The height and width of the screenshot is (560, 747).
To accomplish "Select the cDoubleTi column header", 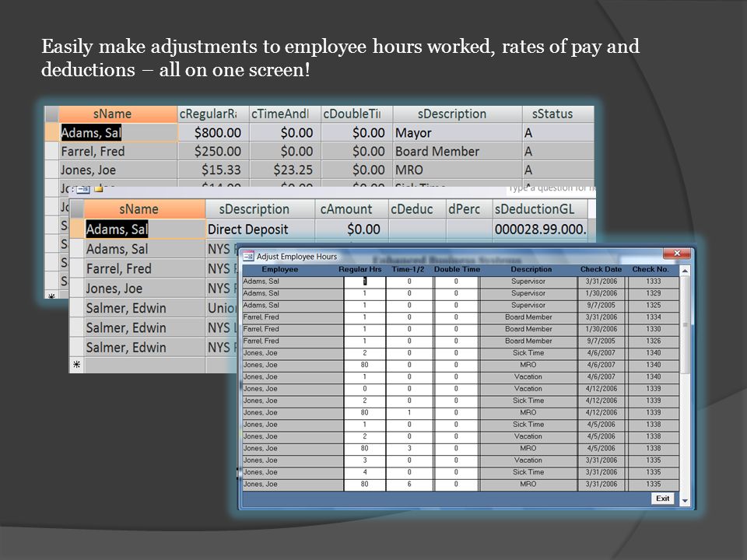I will 357,114.
